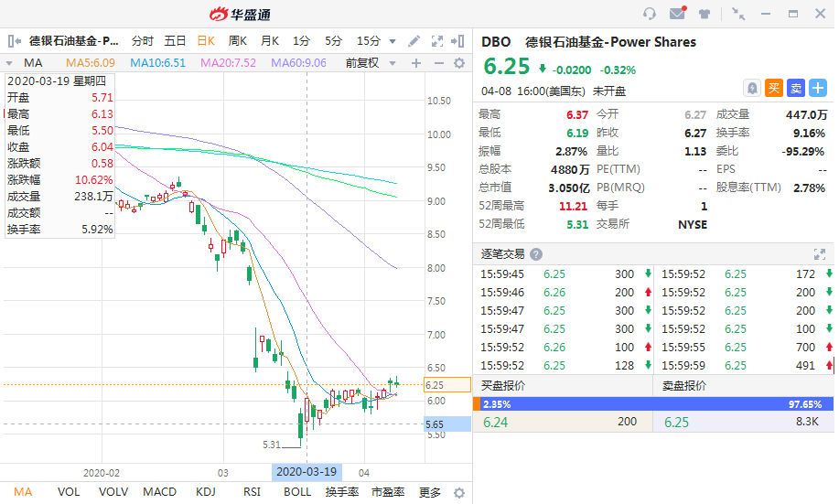Select the MA indicator tab at bottom
839x504 pixels.
[23, 492]
